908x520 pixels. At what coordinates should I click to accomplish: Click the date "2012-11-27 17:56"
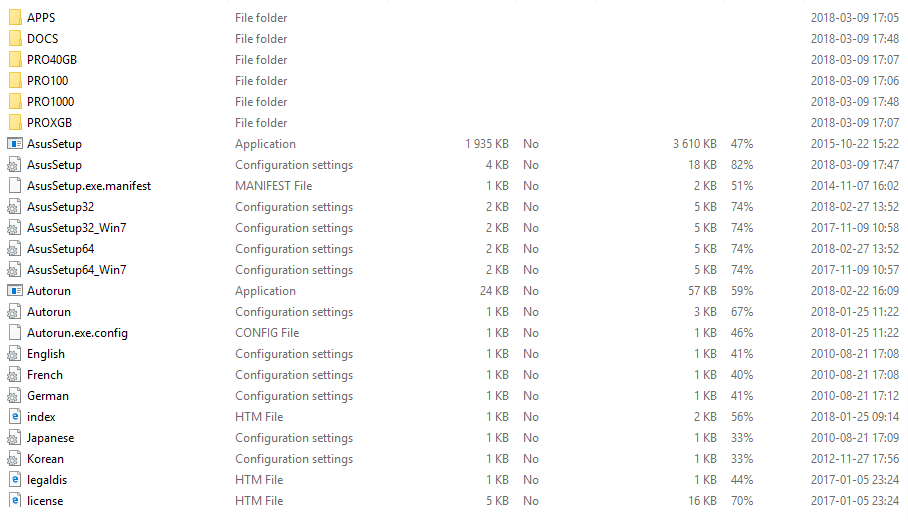point(855,459)
